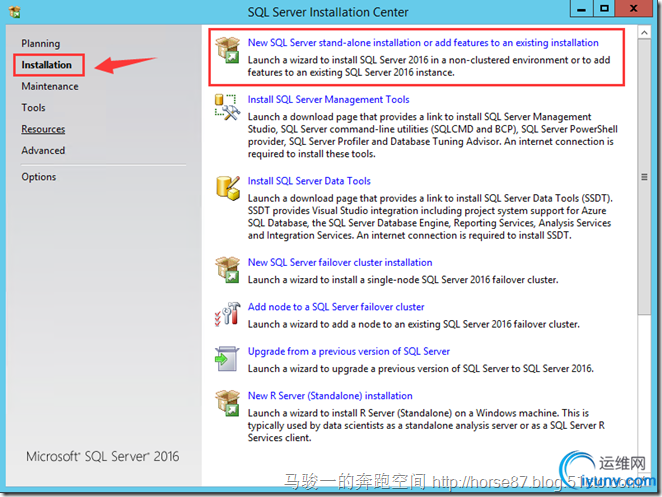Open the Advanced section
662x497 pixels.
tap(43, 151)
